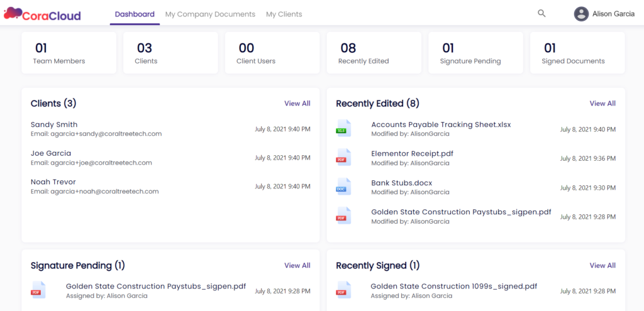The width and height of the screenshot is (644, 311).
Task: Open Golden State Construction 1099s_signed.pdf
Action: click(453, 286)
